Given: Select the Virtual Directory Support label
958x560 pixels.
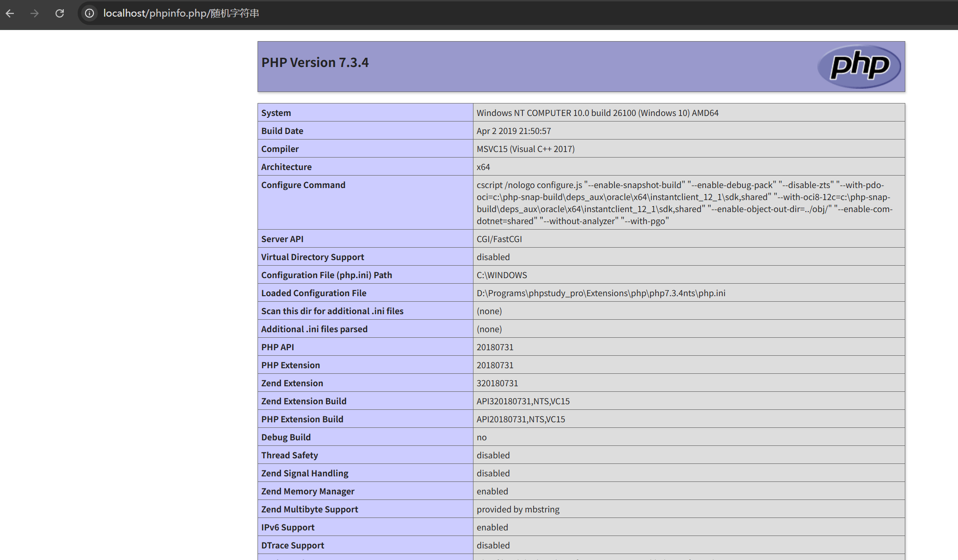Looking at the screenshot, I should [313, 257].
